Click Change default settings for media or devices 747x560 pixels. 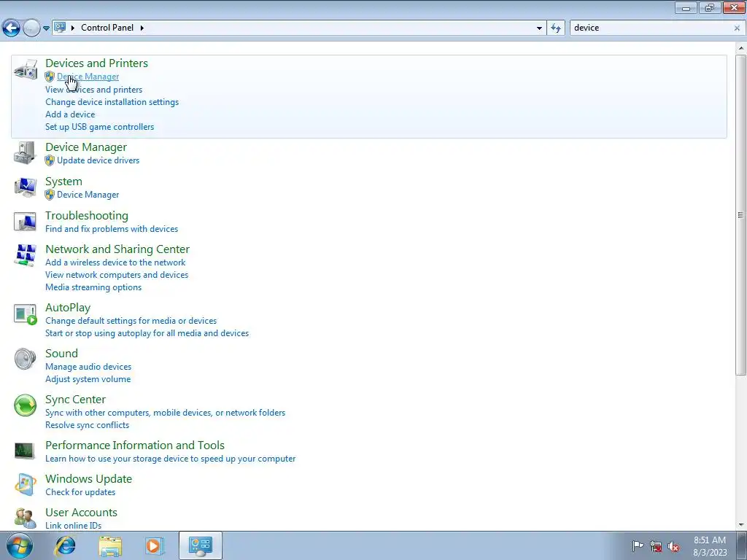131,321
